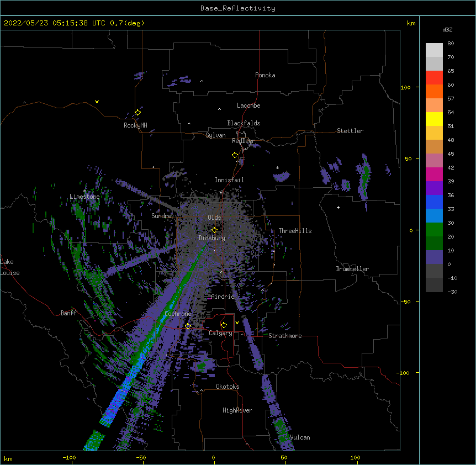This screenshot has height=465, width=476.
Task: Choose the purple 36–39 dBZ legend swatch
Action: (434, 188)
